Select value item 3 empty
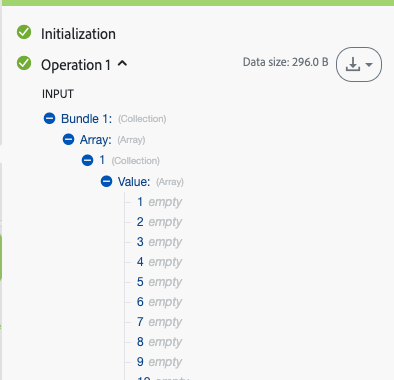The height and width of the screenshot is (380, 394). tap(159, 242)
